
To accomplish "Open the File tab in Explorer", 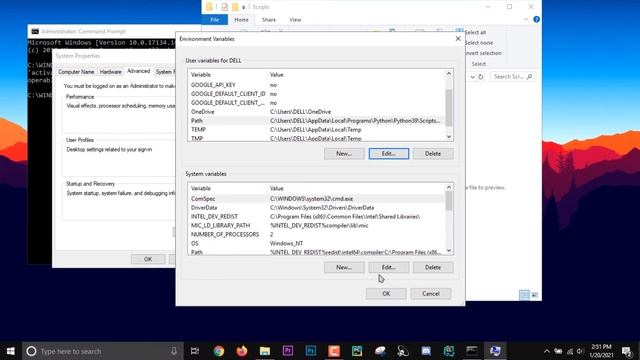I will [x=215, y=20].
